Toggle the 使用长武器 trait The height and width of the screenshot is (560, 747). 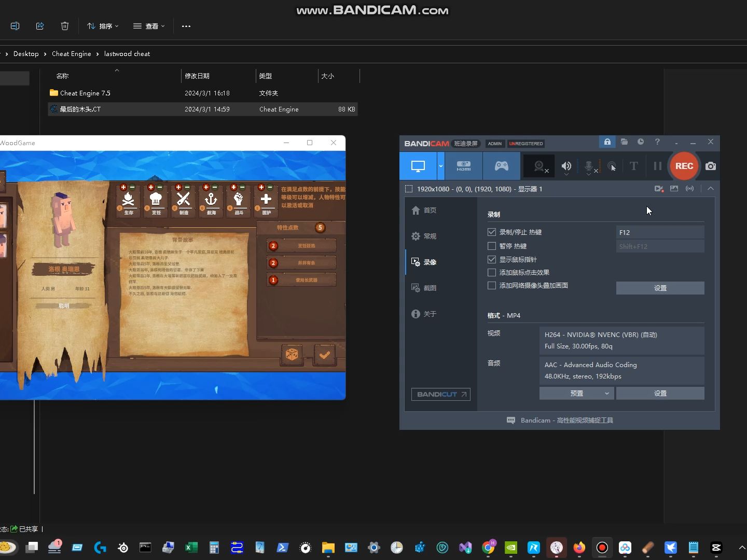click(302, 280)
